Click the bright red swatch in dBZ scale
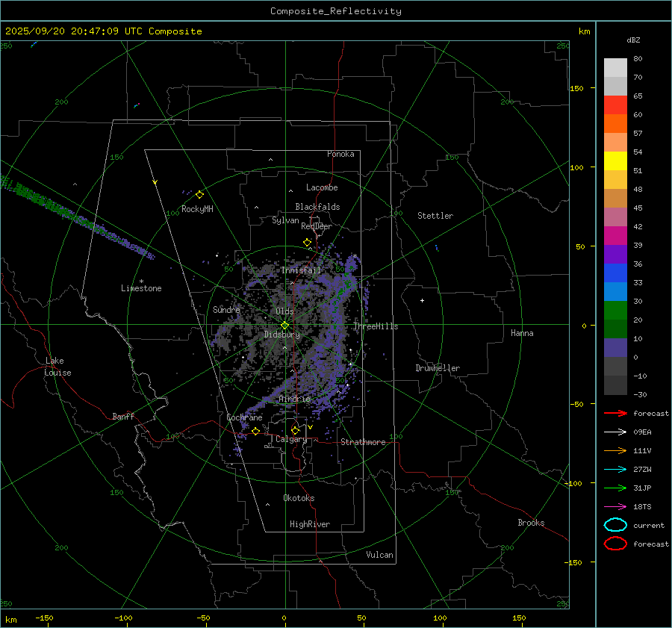 tap(615, 105)
